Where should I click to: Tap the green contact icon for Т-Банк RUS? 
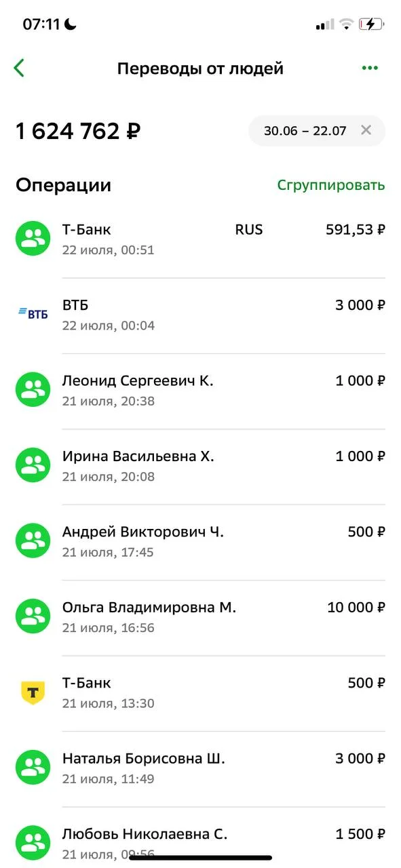point(32,237)
